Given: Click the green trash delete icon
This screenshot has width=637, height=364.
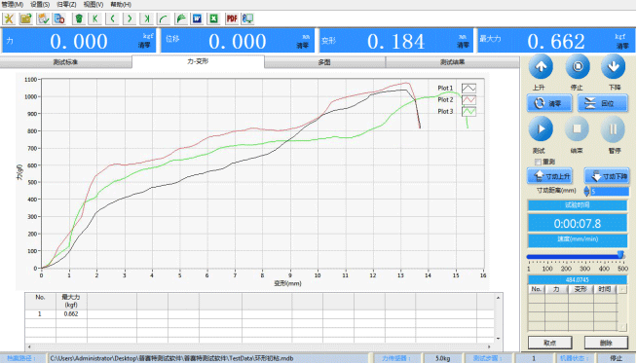Looking at the screenshot, I should [79, 18].
